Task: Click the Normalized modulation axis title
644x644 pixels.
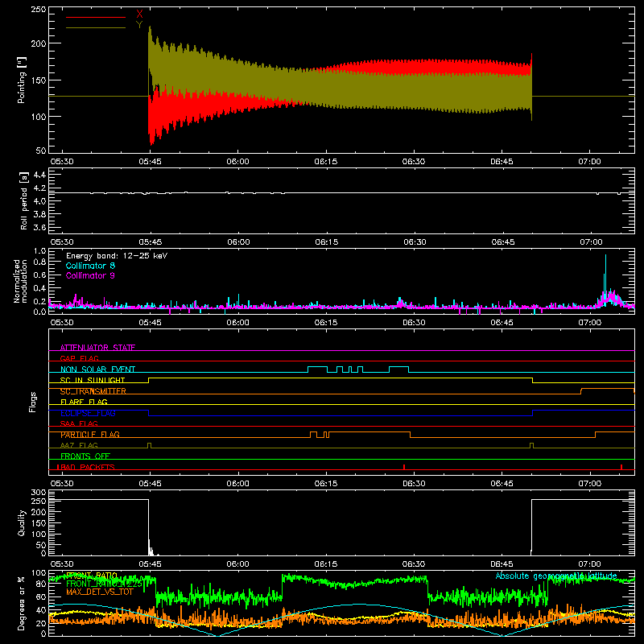Action: [20, 281]
